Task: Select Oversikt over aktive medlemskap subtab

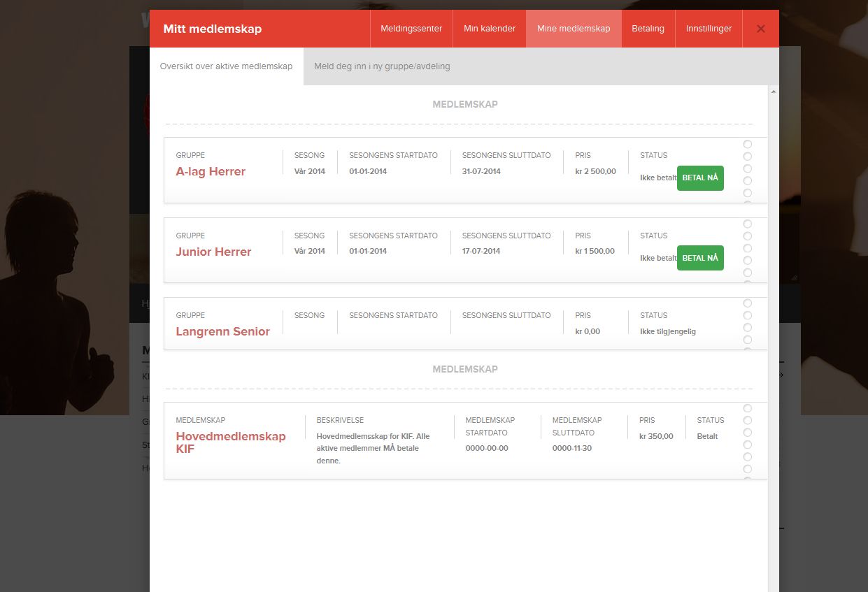Action: click(x=227, y=66)
